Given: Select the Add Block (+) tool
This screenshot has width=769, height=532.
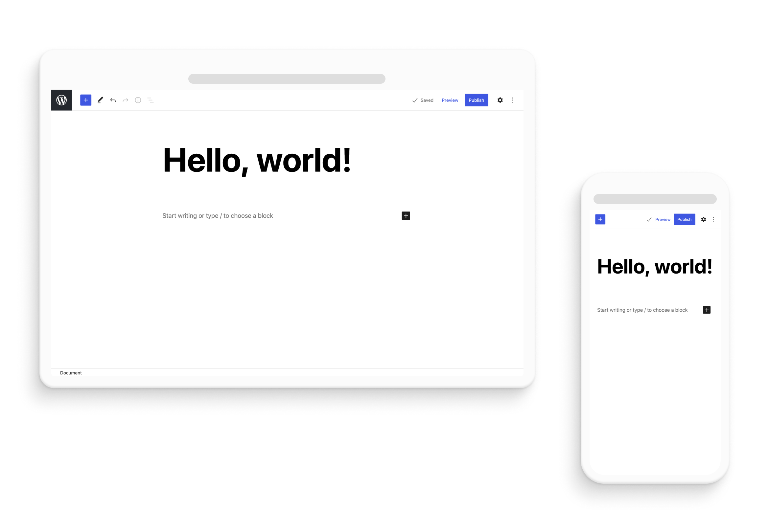Looking at the screenshot, I should click(85, 100).
